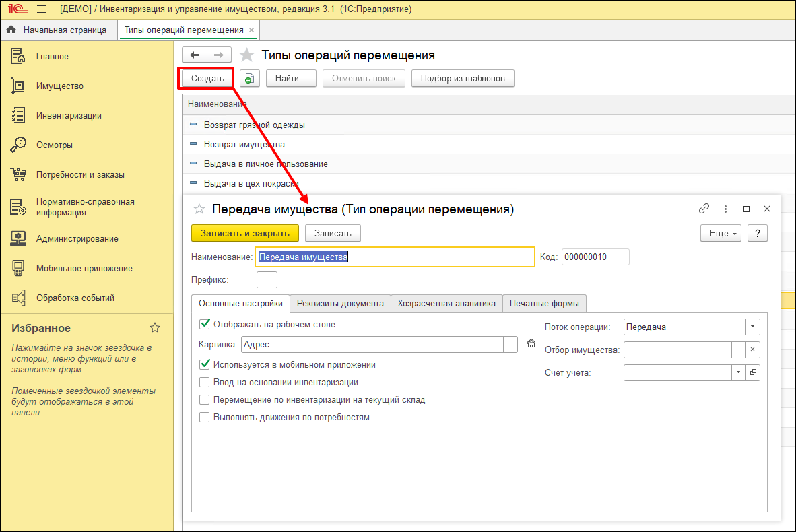Click the Создать button
Viewport: 796px width, 532px height.
[x=207, y=78]
